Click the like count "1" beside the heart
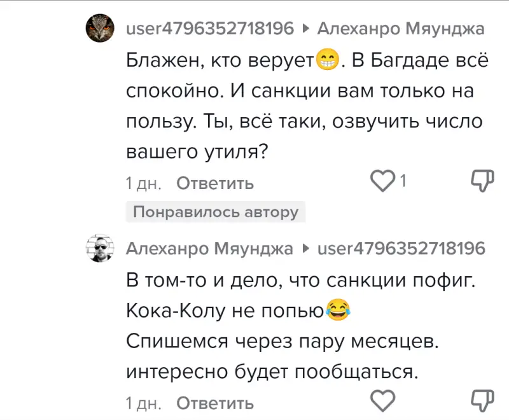 (x=403, y=183)
